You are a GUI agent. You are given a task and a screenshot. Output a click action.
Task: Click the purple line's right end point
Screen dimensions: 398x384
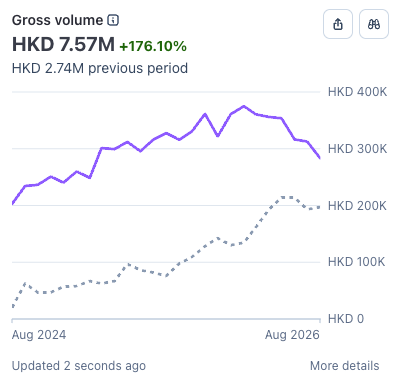click(319, 157)
